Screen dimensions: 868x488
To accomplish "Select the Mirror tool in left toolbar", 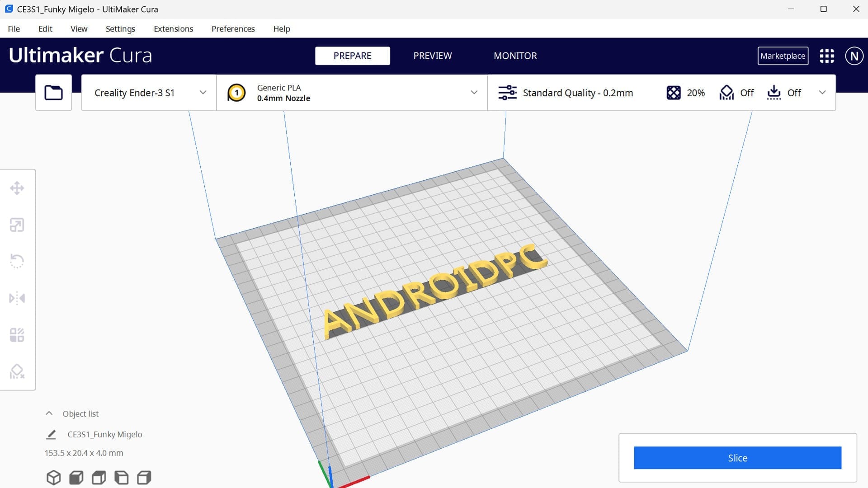I will [x=17, y=298].
